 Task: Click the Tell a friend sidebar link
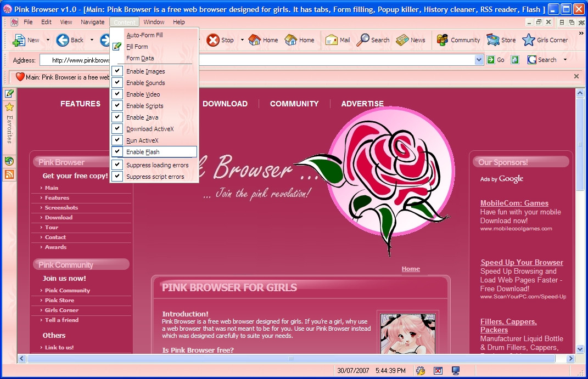click(x=62, y=320)
